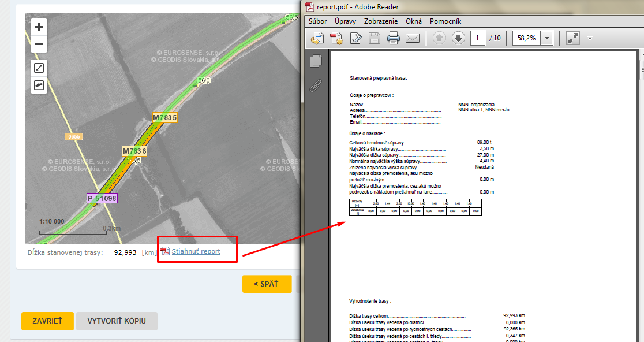Click the route length value 92,993
Image resolution: width=644 pixels, height=342 pixels.
point(125,252)
